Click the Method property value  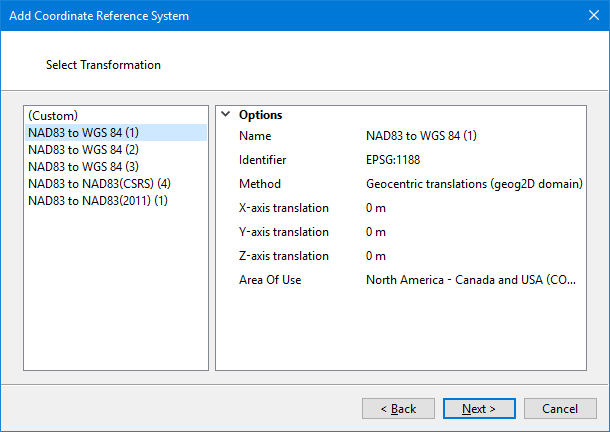click(x=473, y=184)
